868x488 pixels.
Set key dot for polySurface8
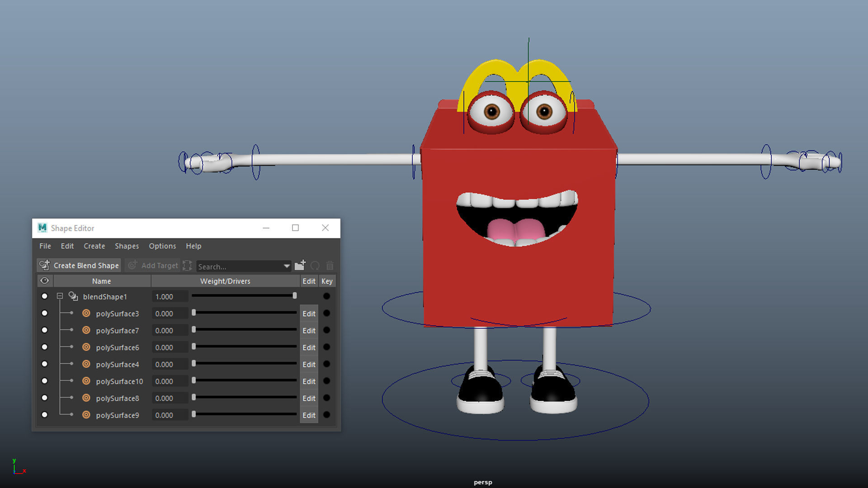click(326, 398)
